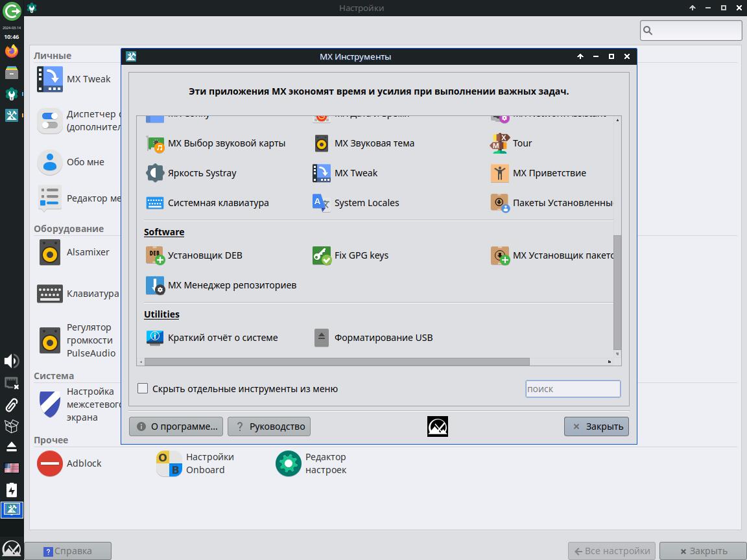Enable Скрыть отдельные инструменты из меню
This screenshot has height=560, width=747.
[143, 389]
